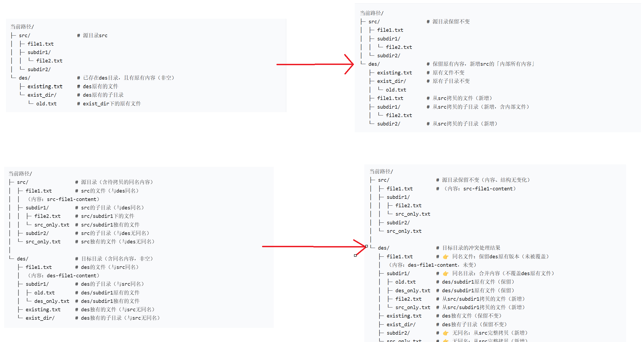Click the pointing hand emoji beside 同名文件

[446, 257]
